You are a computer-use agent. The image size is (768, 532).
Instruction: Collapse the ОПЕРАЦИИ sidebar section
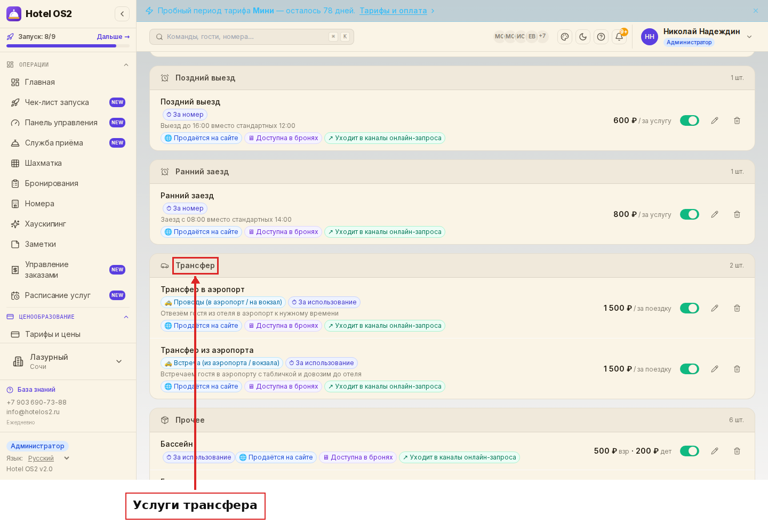[68, 65]
